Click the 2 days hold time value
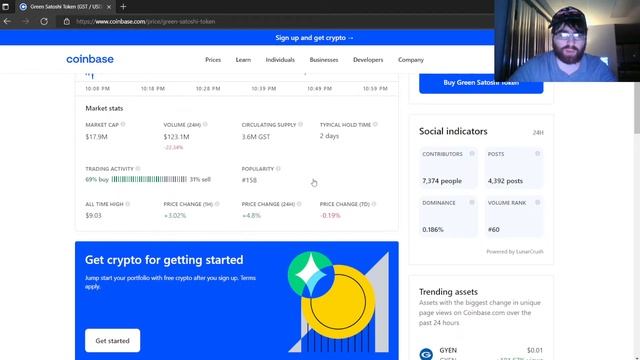The height and width of the screenshot is (360, 640). (329, 136)
